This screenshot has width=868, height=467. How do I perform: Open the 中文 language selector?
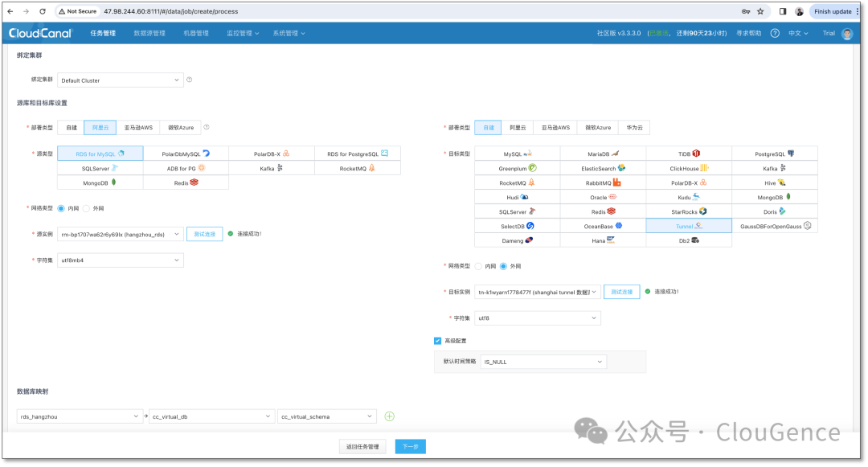798,33
